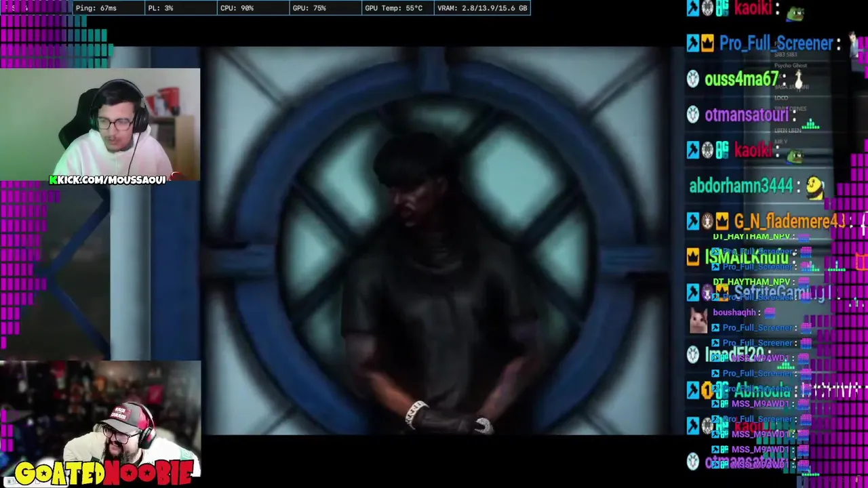Screen dimensions: 868x488
Task: Click the crown badge next to G_N_flademere43
Action: point(722,221)
